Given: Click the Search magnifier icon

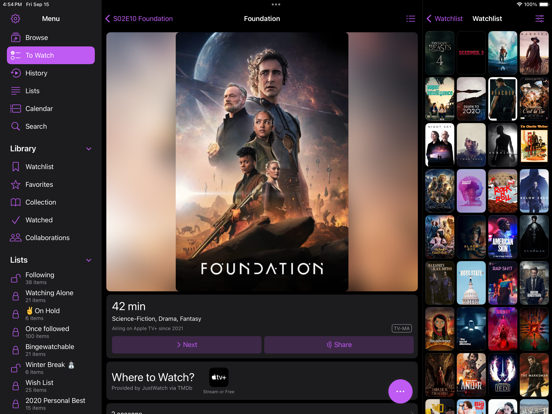Looking at the screenshot, I should [x=15, y=126].
